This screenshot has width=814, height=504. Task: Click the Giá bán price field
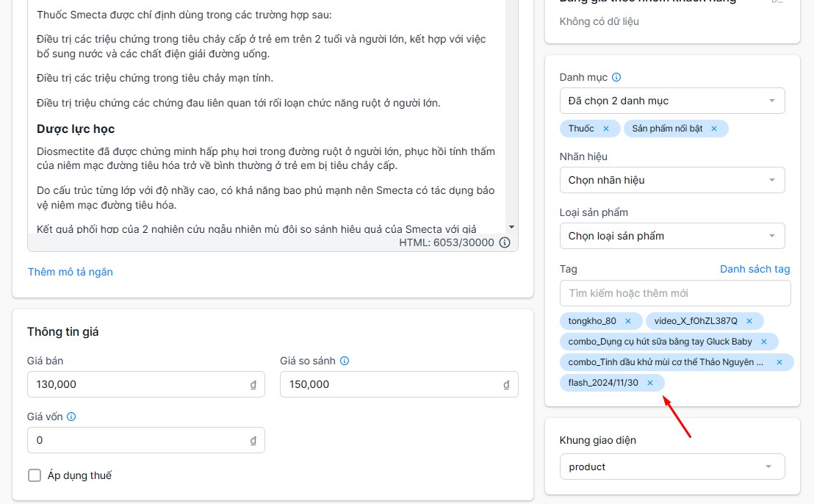(x=146, y=385)
